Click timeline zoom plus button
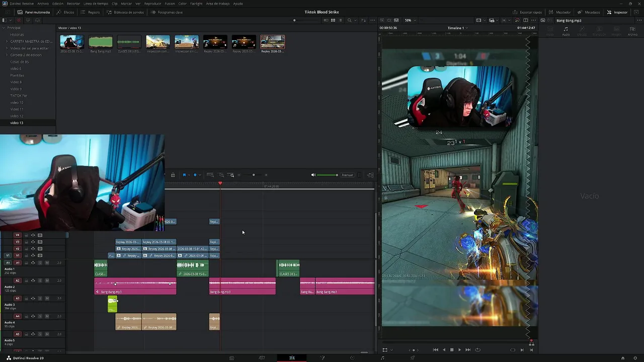644x362 pixels. [266, 175]
